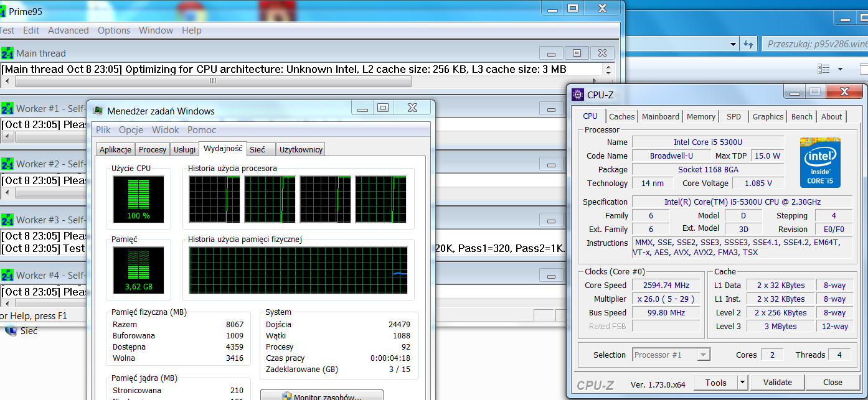Click the change view icon in the Explorer toolbar

click(x=824, y=68)
